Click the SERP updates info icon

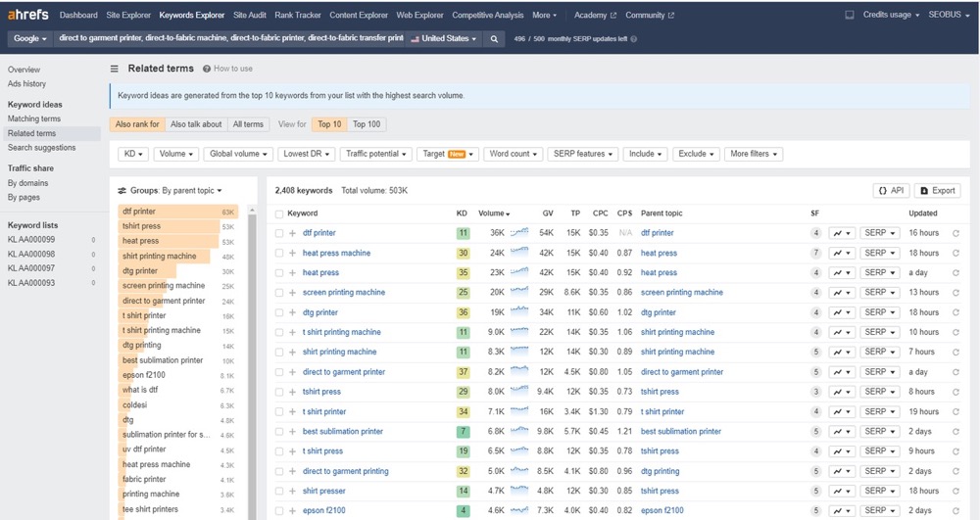pyautogui.click(x=634, y=39)
